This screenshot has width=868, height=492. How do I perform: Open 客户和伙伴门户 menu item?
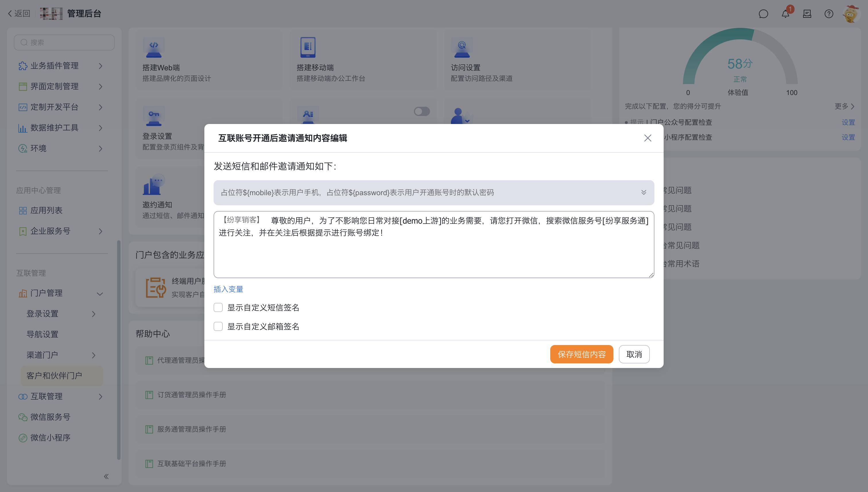point(54,376)
